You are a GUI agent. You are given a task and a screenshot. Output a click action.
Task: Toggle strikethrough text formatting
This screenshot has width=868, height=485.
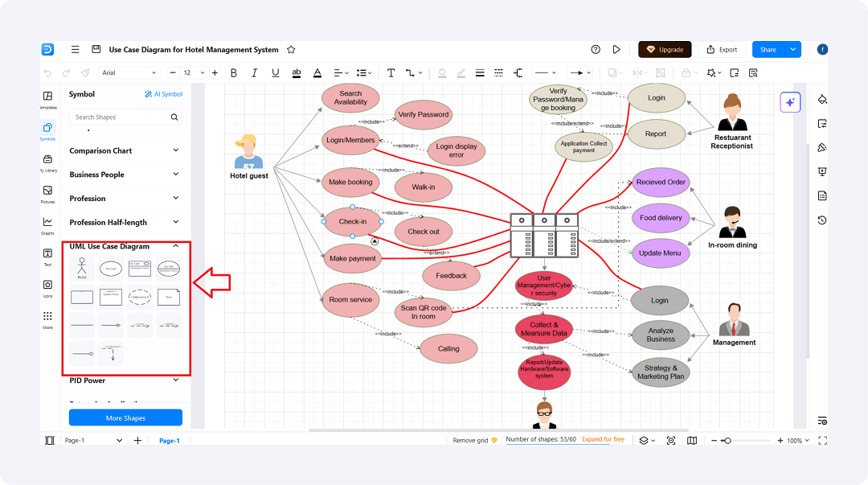coord(296,72)
